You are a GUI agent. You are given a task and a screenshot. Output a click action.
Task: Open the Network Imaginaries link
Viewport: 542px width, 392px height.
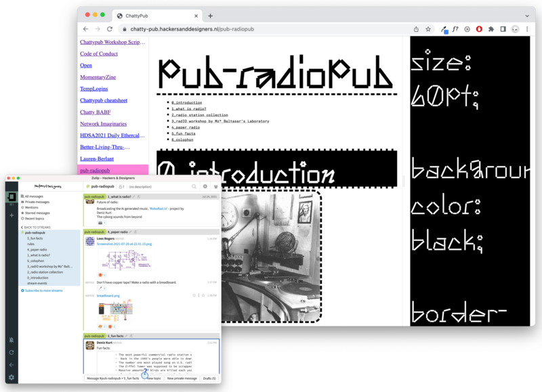click(x=103, y=124)
